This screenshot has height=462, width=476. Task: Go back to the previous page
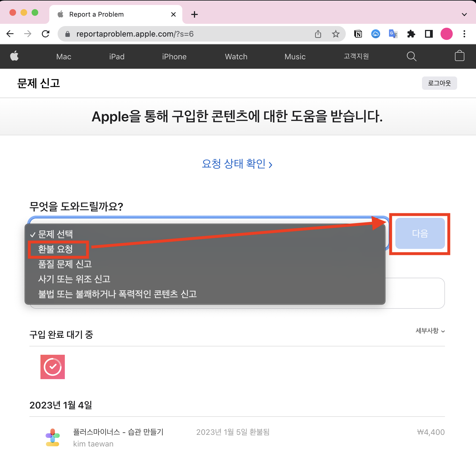point(10,34)
